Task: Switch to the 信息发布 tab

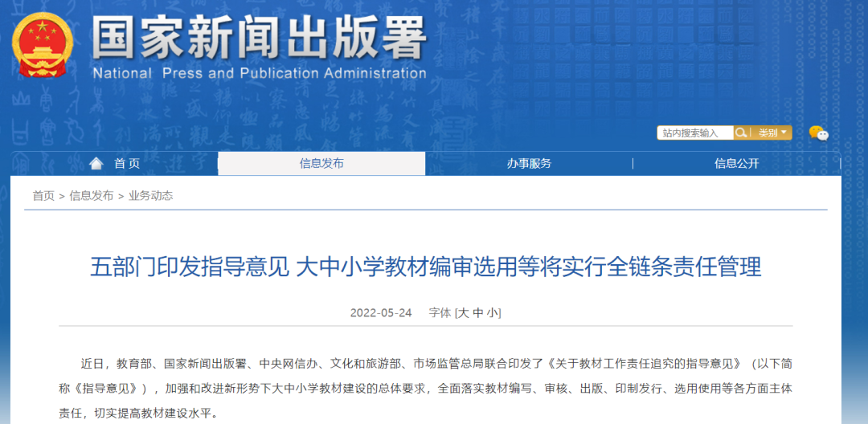Action: (x=321, y=164)
